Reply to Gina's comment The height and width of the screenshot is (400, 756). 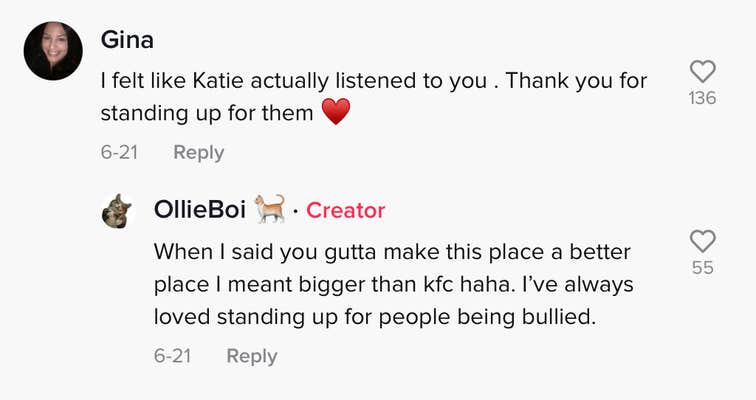[x=198, y=153]
